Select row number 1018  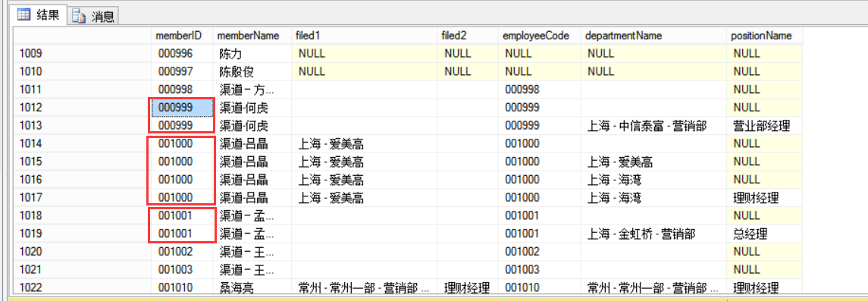coord(83,215)
